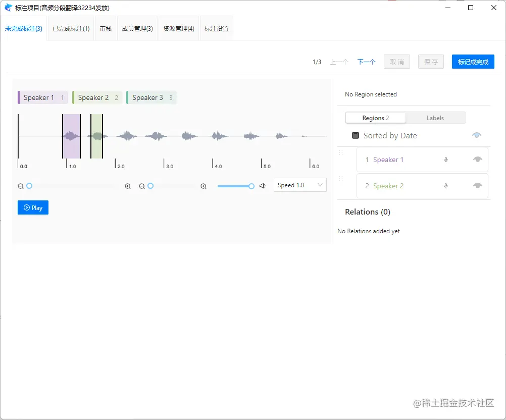Open the 成员管理(3) tab
506x420 pixels.
[137, 29]
